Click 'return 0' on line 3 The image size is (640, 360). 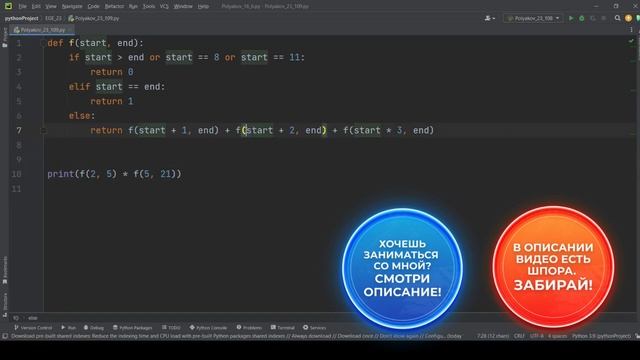112,72
